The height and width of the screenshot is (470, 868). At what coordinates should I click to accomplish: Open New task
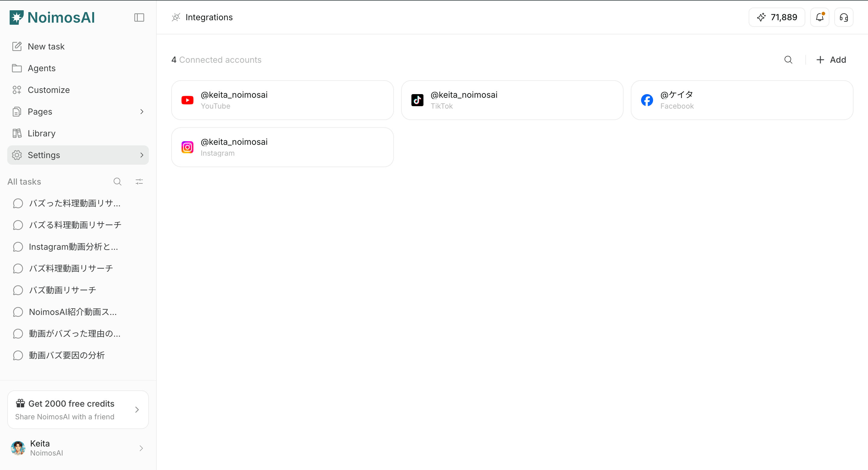pos(78,46)
